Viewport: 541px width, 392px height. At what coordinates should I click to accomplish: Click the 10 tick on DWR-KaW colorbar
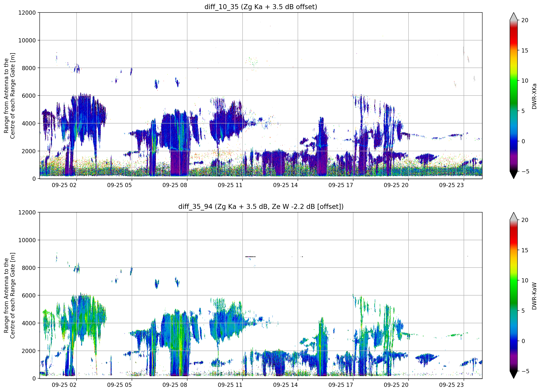coord(525,281)
